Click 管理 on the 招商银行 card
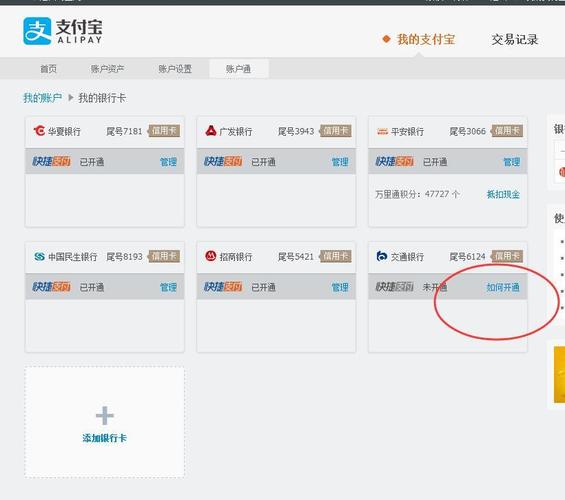 click(x=340, y=287)
